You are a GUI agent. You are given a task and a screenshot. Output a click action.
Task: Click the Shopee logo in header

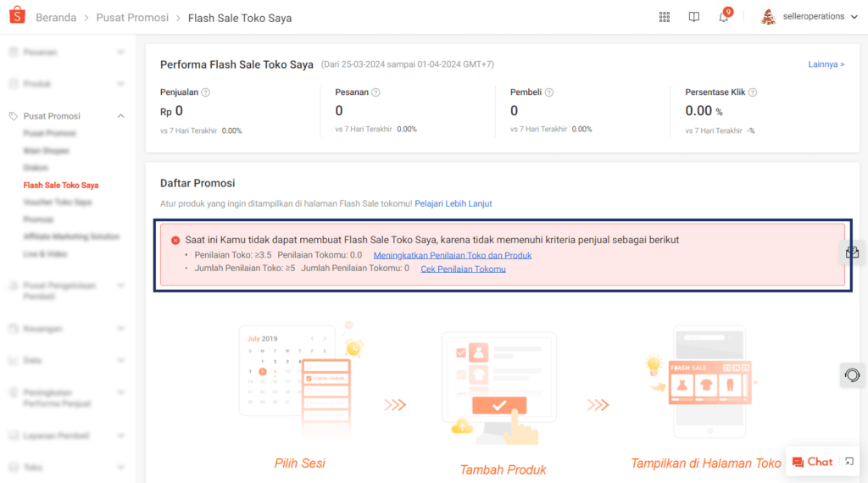(x=17, y=15)
